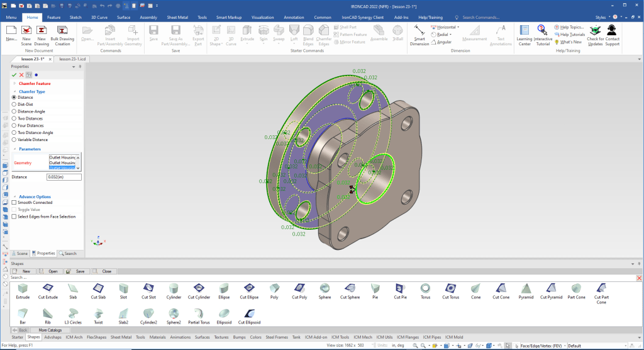Screen dimensions: 644x350
Task: Open the lesson 23-1.icd document tab
Action: (x=72, y=59)
